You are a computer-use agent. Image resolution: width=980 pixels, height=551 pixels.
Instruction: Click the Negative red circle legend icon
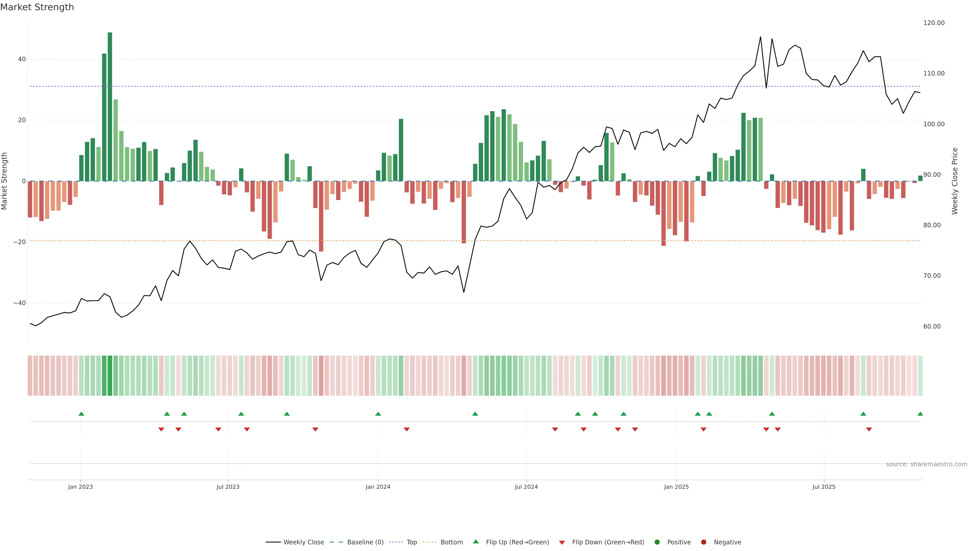703,542
